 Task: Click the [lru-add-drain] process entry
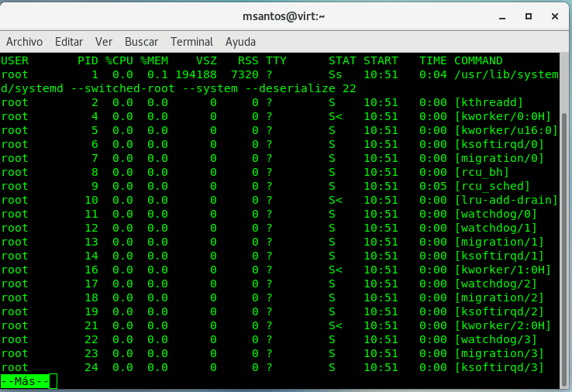506,200
